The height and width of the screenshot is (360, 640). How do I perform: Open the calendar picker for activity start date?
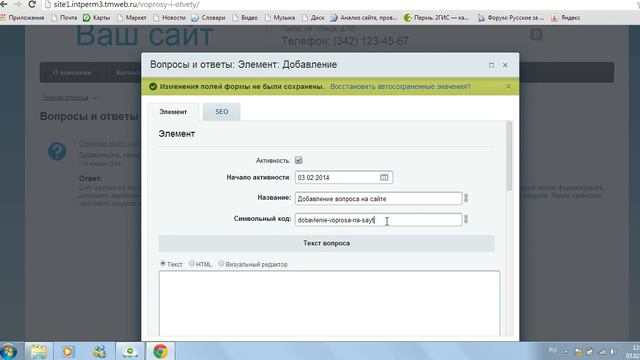(x=384, y=177)
